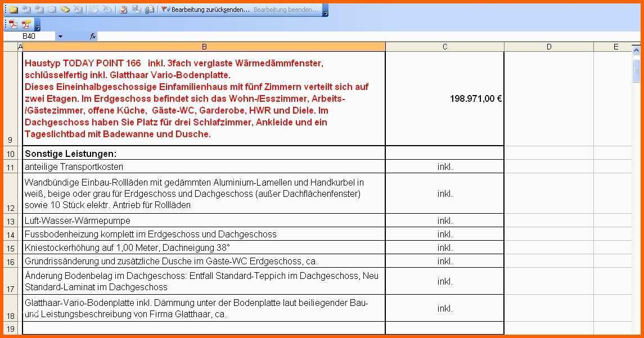Click the Select All corner box
Image resolution: width=644 pixels, height=338 pixels.
point(10,47)
